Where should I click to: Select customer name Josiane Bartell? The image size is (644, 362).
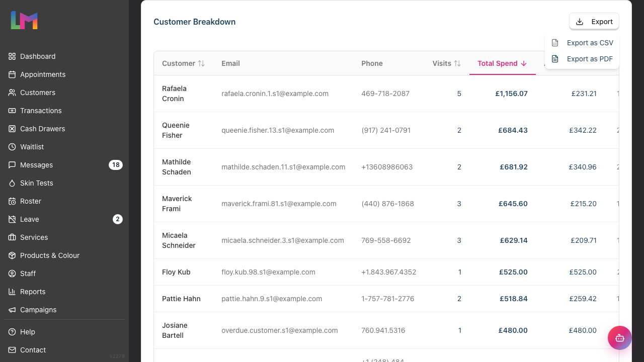(175, 330)
